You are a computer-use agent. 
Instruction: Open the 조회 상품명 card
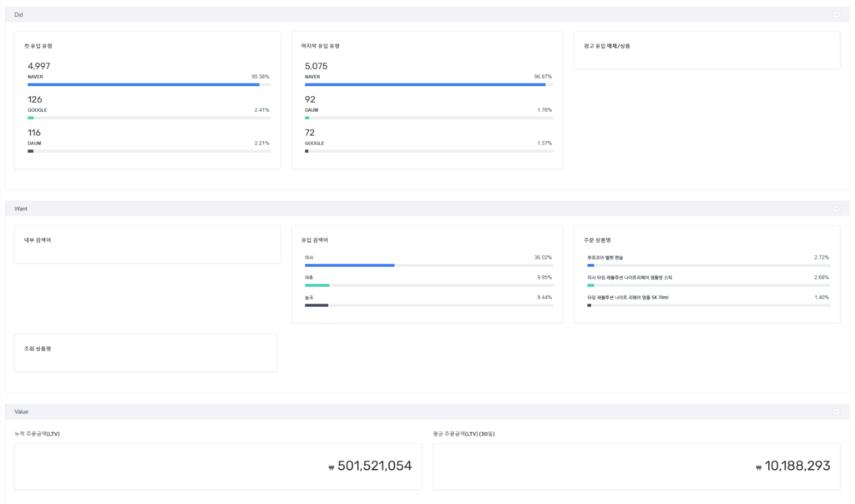point(145,353)
